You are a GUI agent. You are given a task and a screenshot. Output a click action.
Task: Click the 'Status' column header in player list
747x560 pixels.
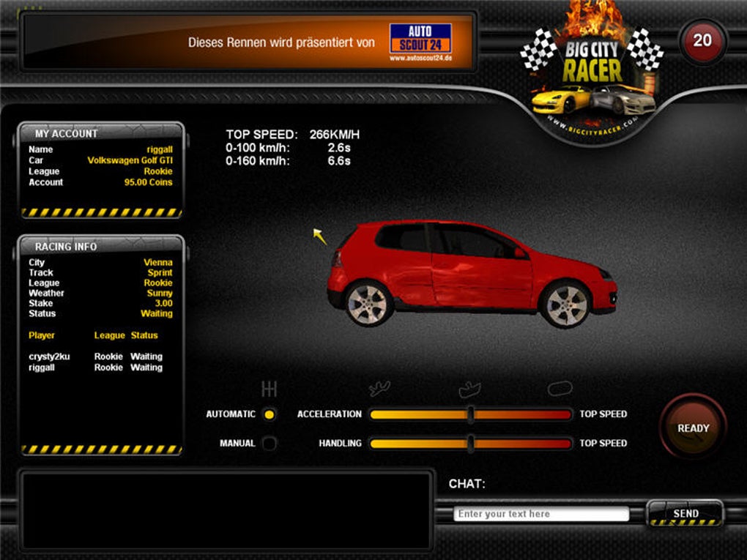pyautogui.click(x=144, y=336)
